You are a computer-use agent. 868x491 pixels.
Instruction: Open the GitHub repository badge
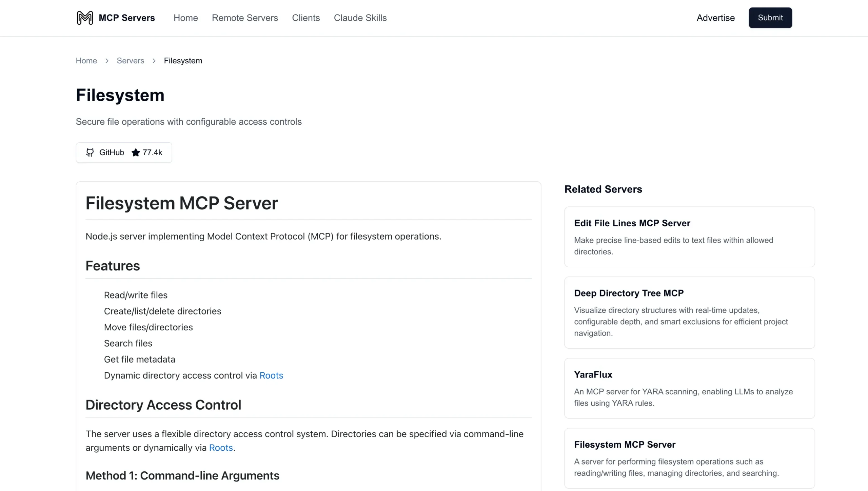click(124, 152)
